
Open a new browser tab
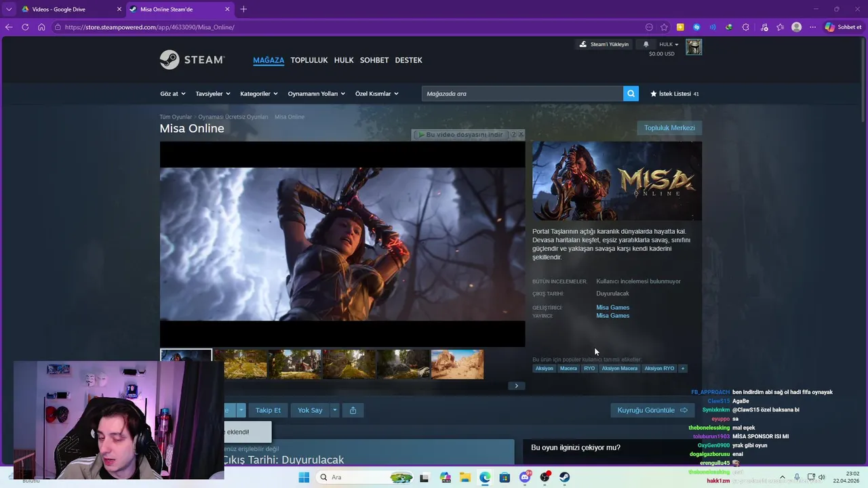coord(243,9)
